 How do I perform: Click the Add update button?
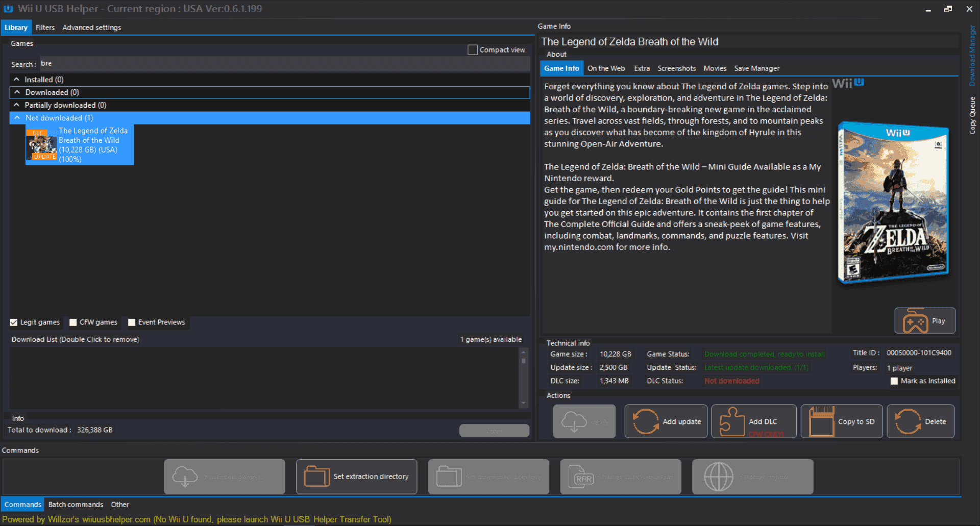coord(666,421)
